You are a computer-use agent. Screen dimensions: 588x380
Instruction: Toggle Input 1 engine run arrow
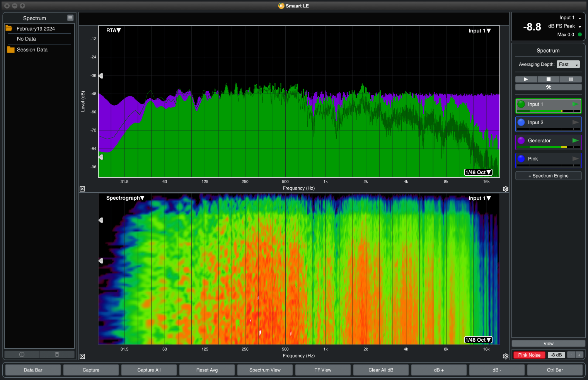tap(575, 104)
